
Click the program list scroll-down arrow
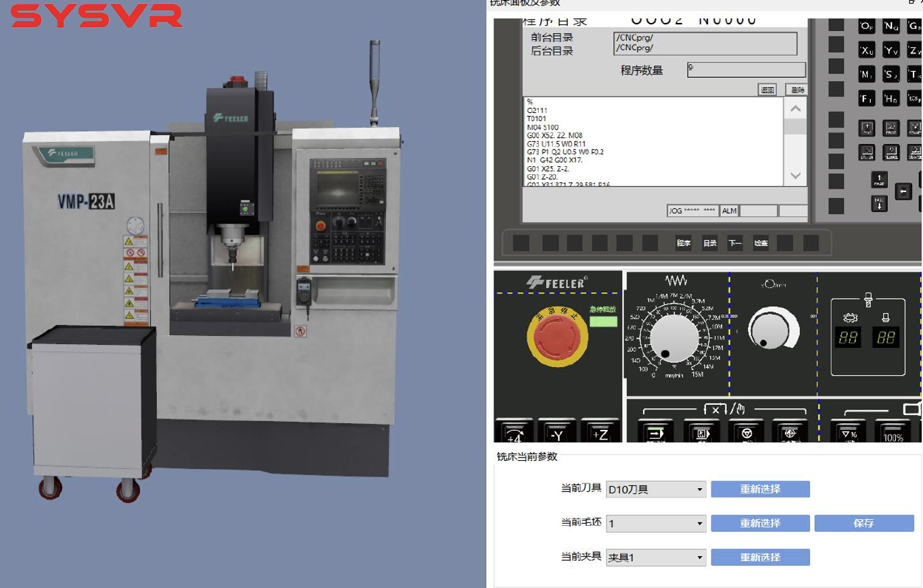[x=795, y=175]
